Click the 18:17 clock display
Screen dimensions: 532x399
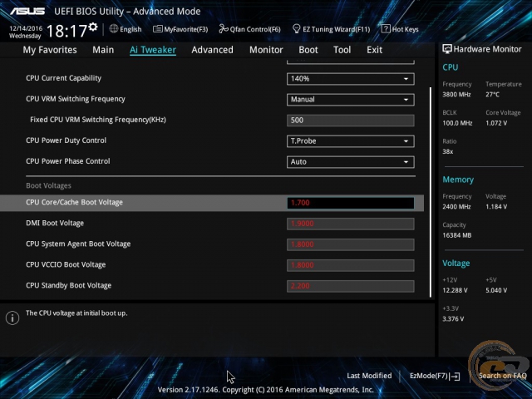pos(66,31)
